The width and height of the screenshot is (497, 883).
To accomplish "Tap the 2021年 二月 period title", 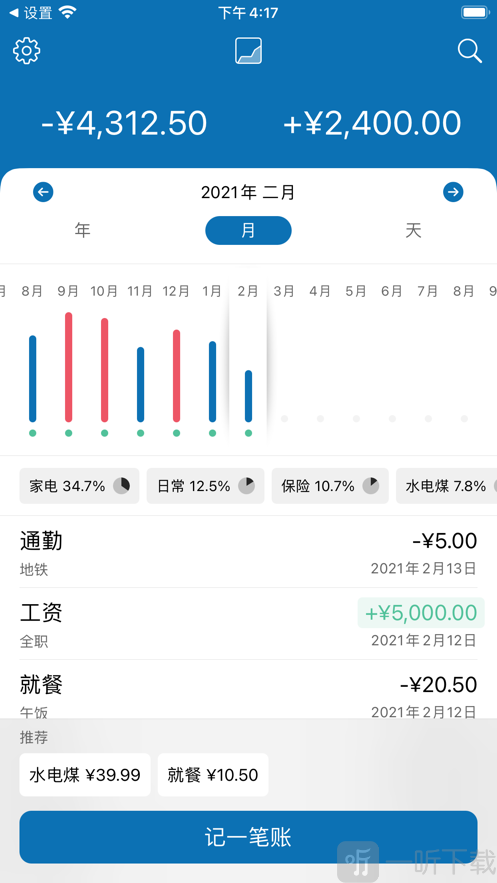I will click(x=248, y=192).
